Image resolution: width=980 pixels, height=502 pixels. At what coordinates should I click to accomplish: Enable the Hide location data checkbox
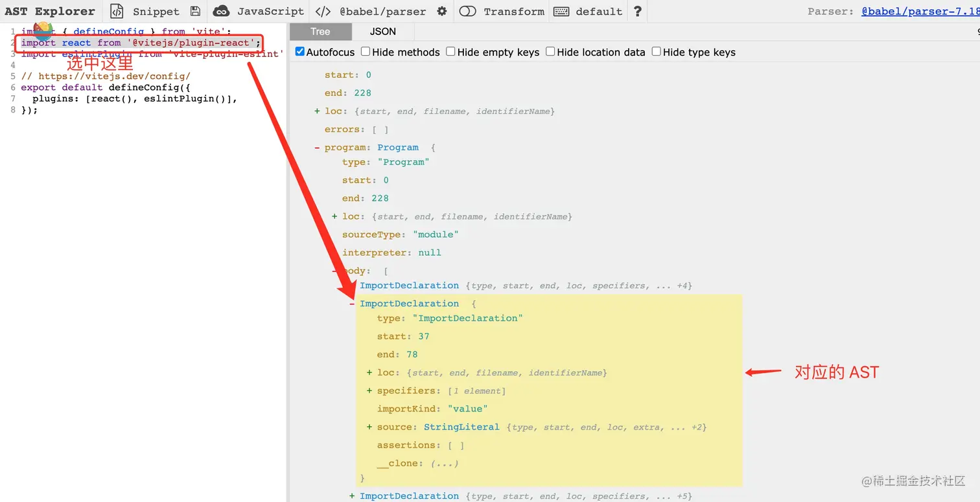tap(550, 51)
